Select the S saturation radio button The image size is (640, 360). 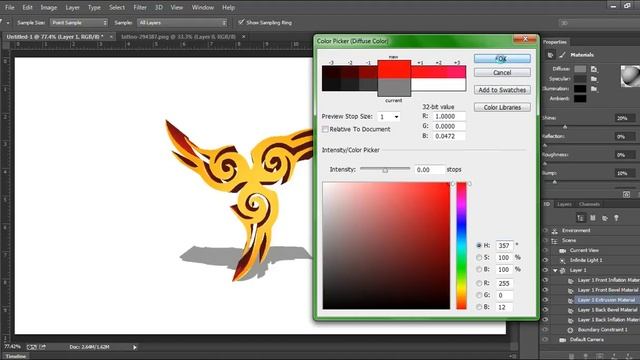click(x=479, y=258)
